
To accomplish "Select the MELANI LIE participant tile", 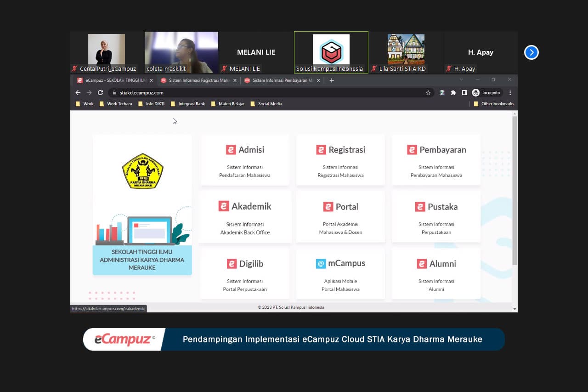I will (256, 52).
